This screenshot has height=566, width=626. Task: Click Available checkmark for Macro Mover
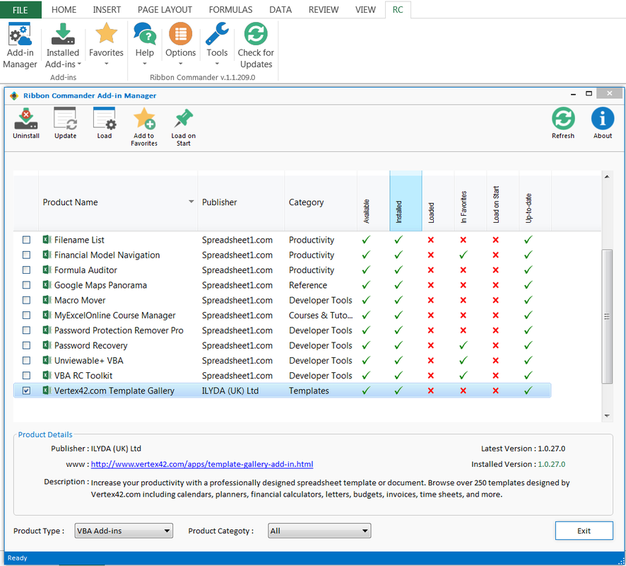(x=366, y=300)
